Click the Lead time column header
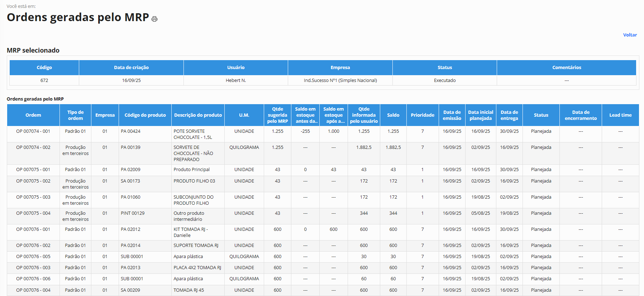The width and height of the screenshot is (644, 296). tap(620, 115)
